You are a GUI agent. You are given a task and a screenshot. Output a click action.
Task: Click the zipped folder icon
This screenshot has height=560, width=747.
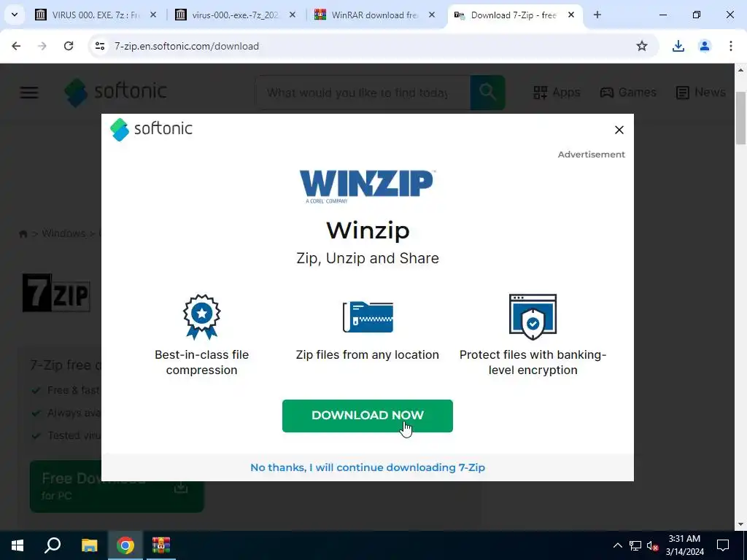tap(368, 316)
